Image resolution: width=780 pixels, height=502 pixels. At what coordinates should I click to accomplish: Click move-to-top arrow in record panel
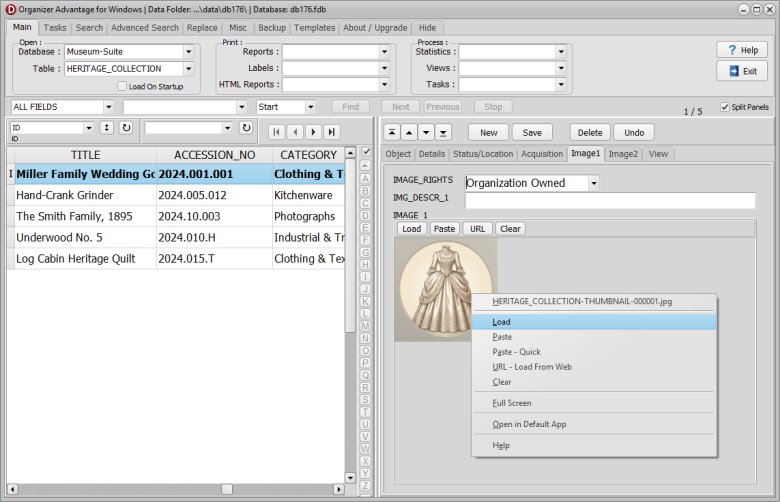point(394,132)
